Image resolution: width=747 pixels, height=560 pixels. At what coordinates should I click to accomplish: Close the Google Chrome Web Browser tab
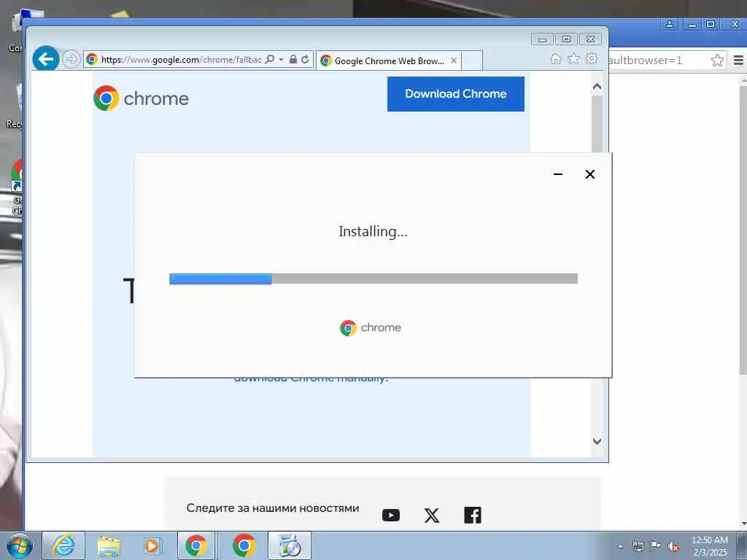[454, 61]
